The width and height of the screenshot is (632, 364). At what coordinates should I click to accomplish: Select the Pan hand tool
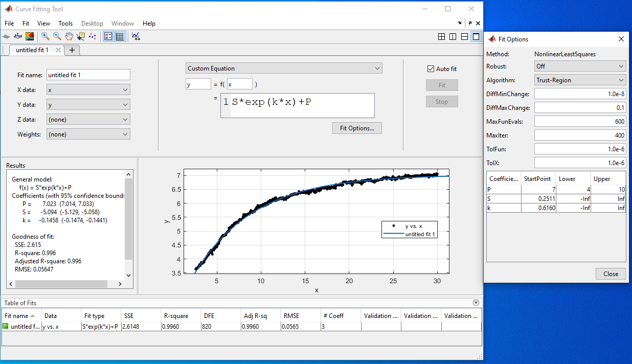click(x=69, y=36)
